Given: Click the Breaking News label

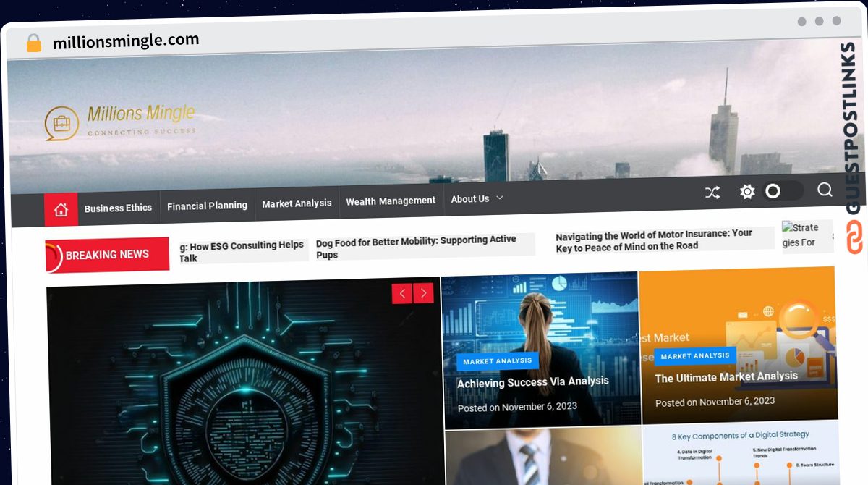Looking at the screenshot, I should pos(107,255).
